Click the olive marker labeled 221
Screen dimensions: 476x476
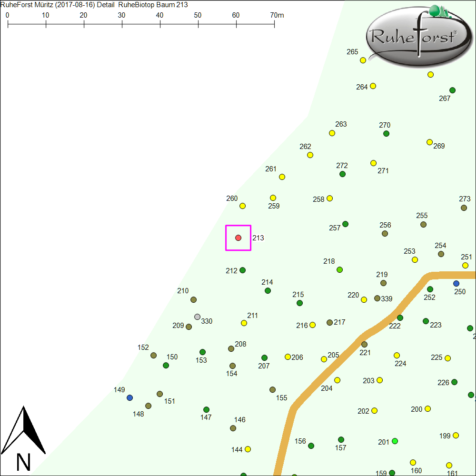coord(365,345)
